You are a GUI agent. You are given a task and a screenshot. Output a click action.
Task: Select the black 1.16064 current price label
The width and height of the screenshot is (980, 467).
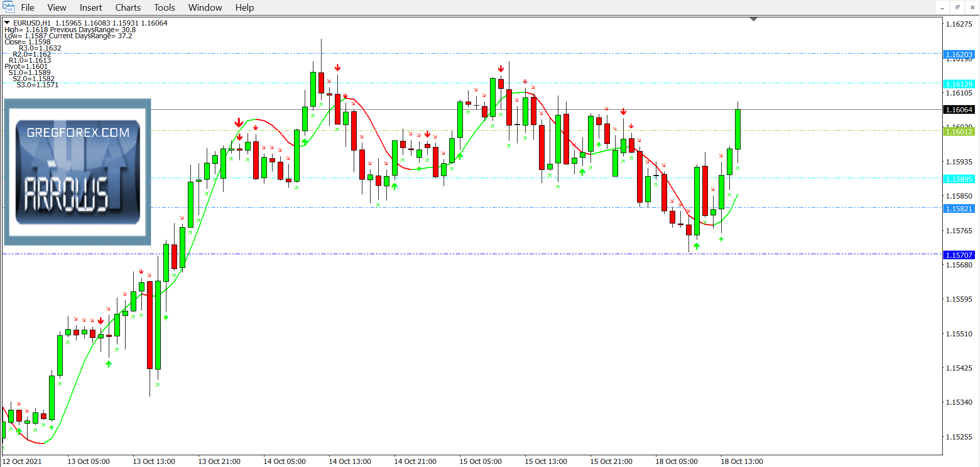tap(959, 110)
